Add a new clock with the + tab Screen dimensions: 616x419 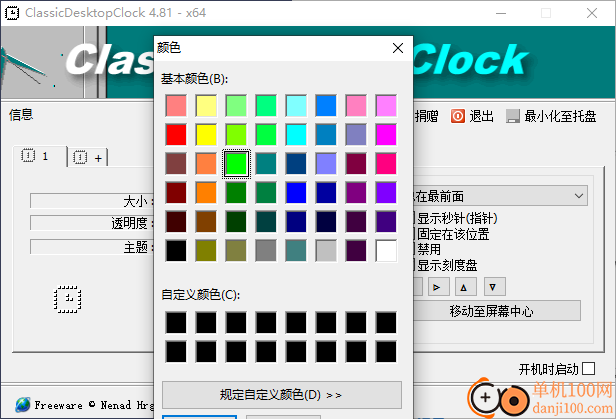(88, 157)
